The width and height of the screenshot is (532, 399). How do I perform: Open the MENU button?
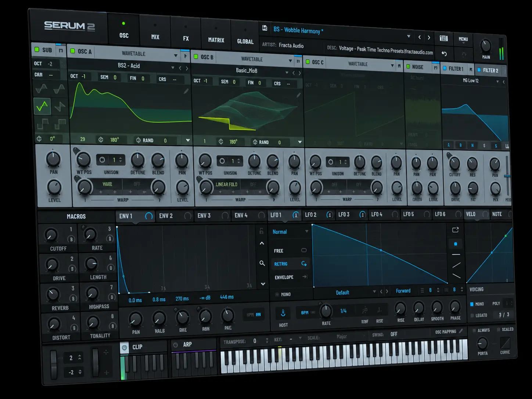463,40
